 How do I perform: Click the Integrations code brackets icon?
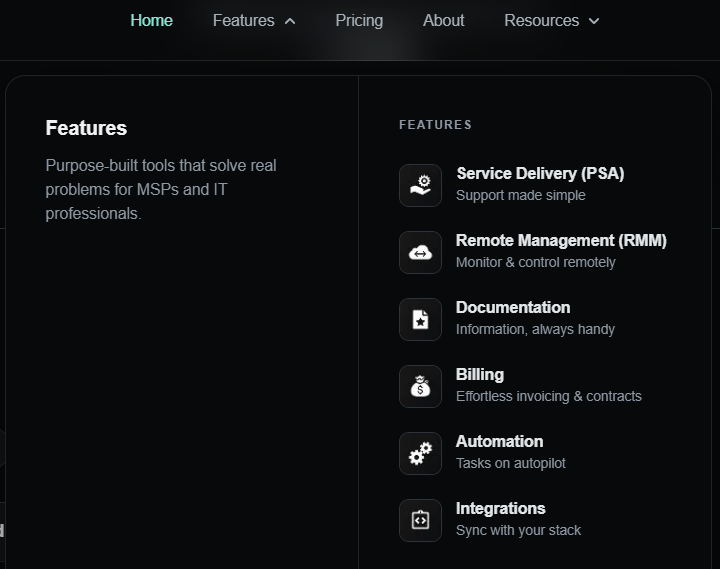(x=420, y=520)
